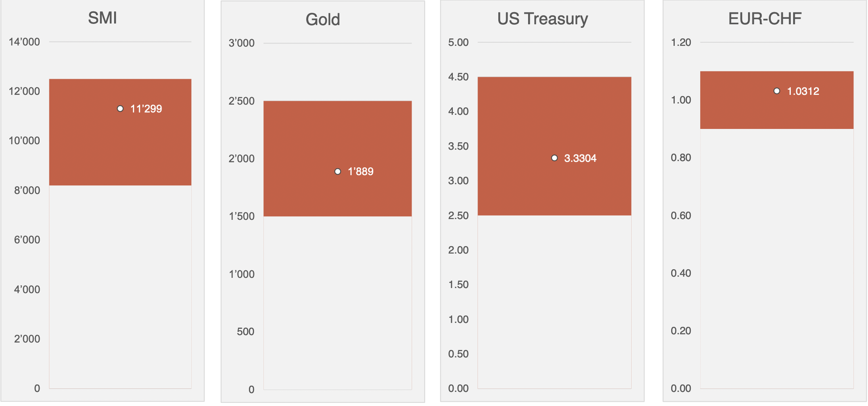Select the Gold chart title
The height and width of the screenshot is (406, 868).
pyautogui.click(x=323, y=20)
